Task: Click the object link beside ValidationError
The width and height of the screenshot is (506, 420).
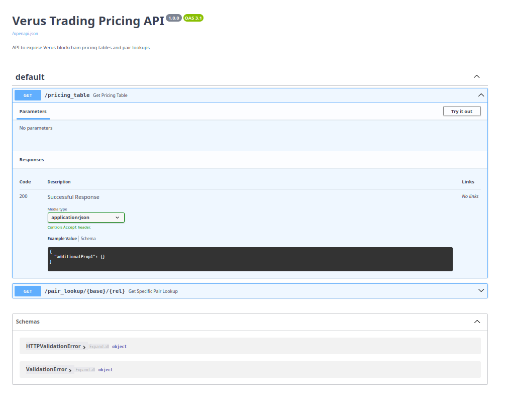Action: pyautogui.click(x=105, y=369)
